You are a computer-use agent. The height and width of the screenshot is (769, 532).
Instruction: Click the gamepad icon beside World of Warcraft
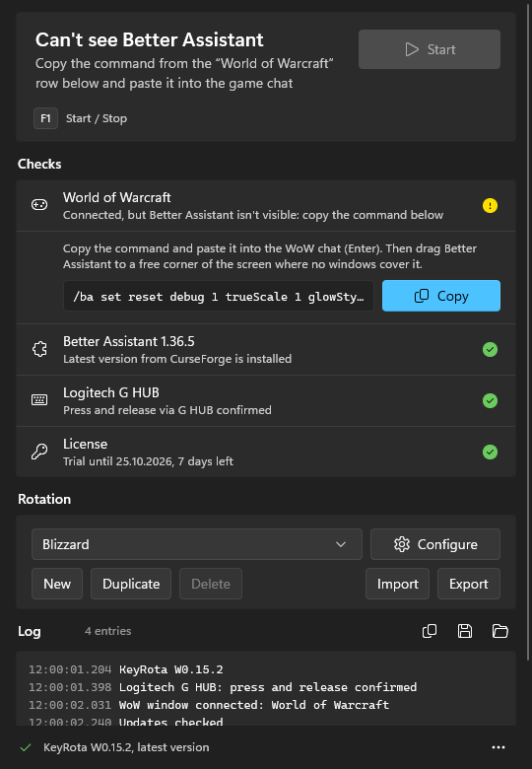[x=39, y=205]
